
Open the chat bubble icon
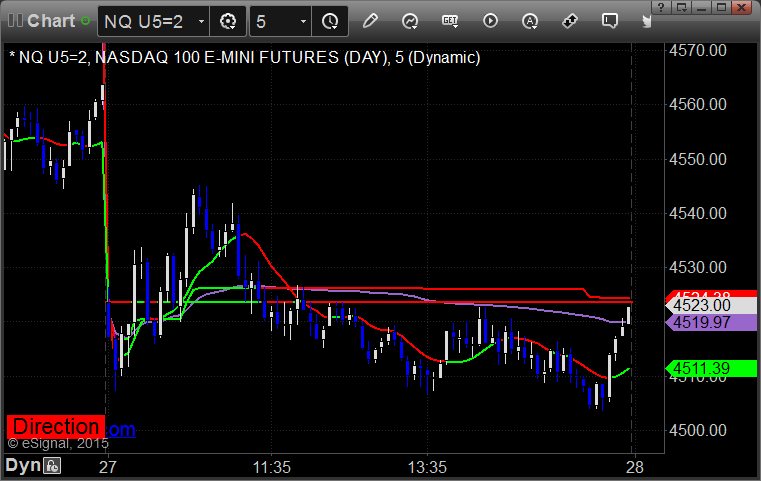tap(610, 20)
